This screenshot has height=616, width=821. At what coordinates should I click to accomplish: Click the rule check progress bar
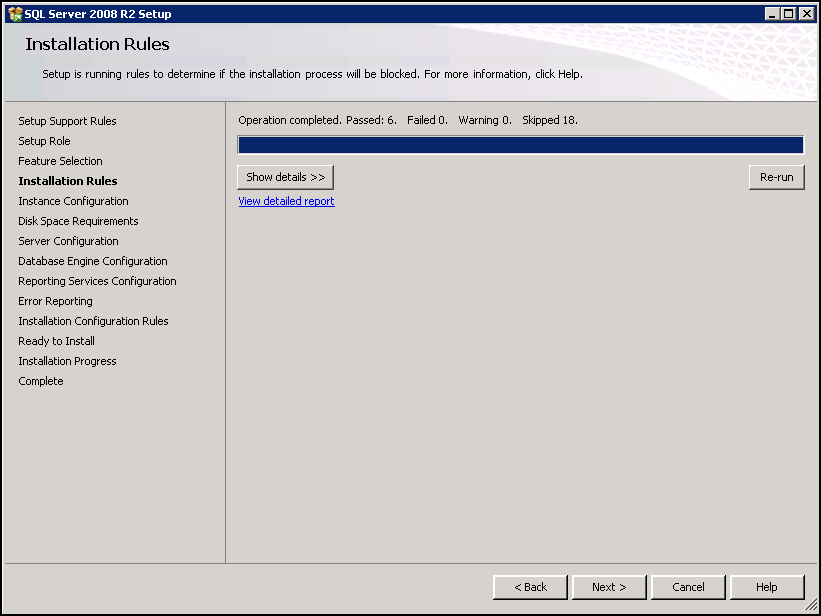(520, 144)
